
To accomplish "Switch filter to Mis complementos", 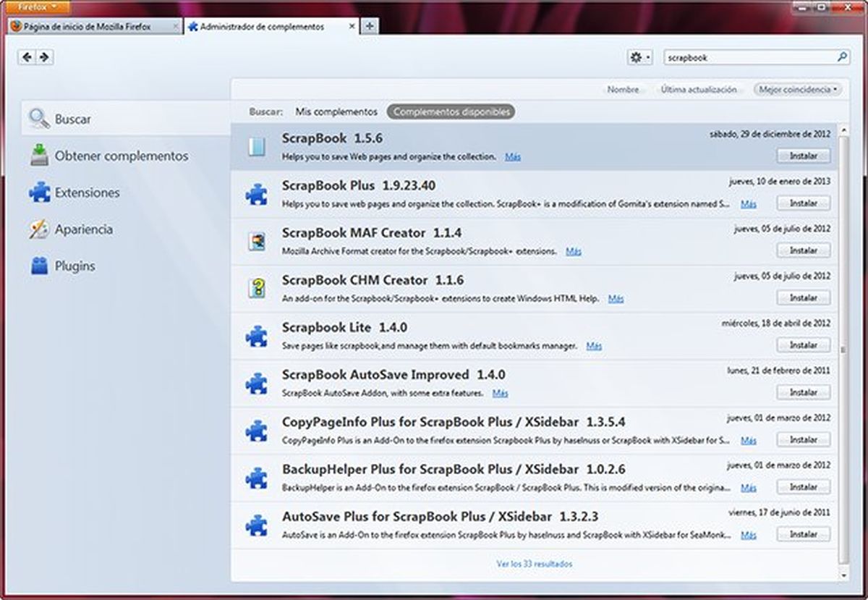I will coord(337,112).
